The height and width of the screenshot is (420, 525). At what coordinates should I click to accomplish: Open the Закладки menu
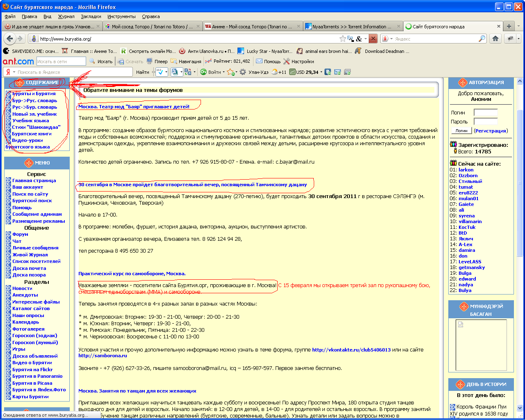point(91,16)
